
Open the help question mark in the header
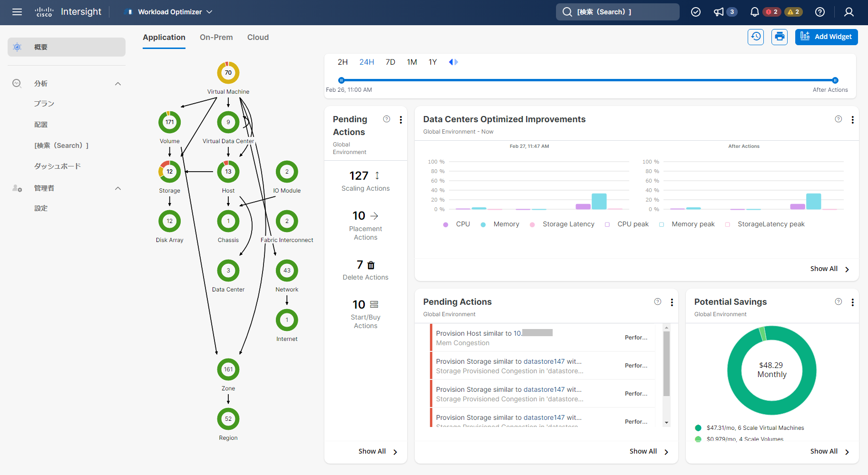pos(820,12)
